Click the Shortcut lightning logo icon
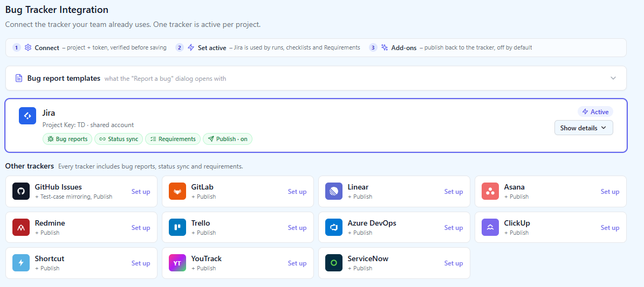 [21, 263]
